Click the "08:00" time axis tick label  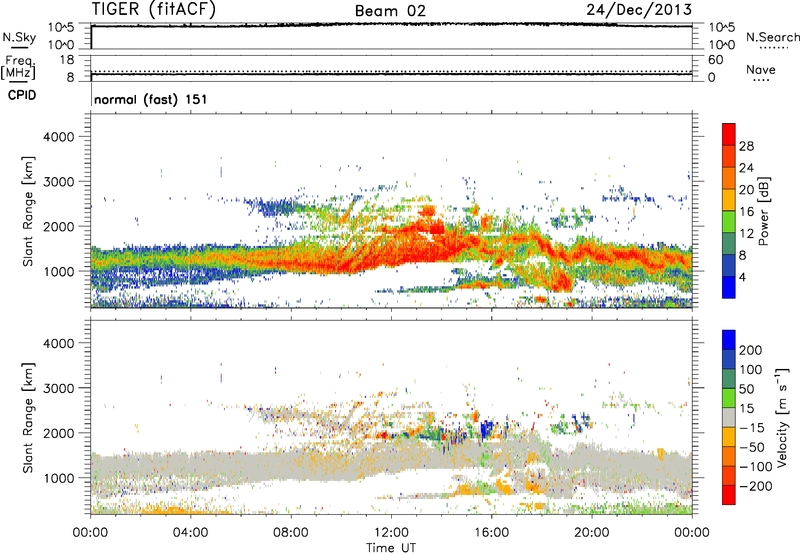(291, 533)
